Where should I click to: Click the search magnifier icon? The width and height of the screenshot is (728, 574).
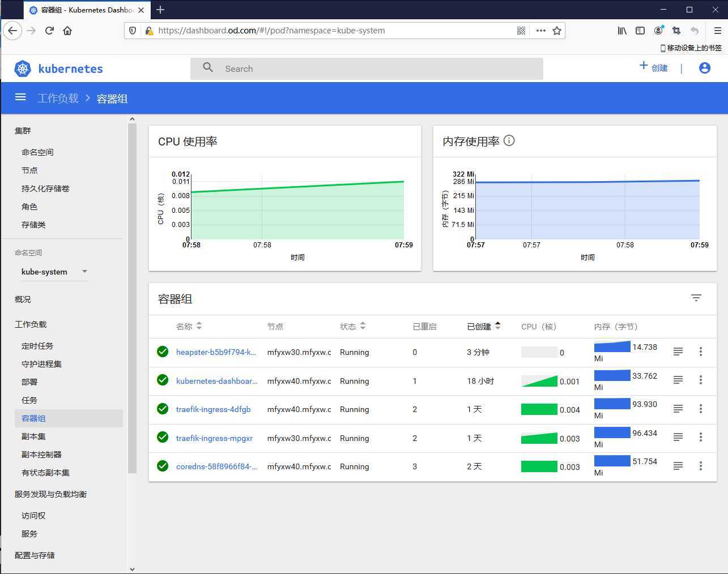(x=208, y=67)
